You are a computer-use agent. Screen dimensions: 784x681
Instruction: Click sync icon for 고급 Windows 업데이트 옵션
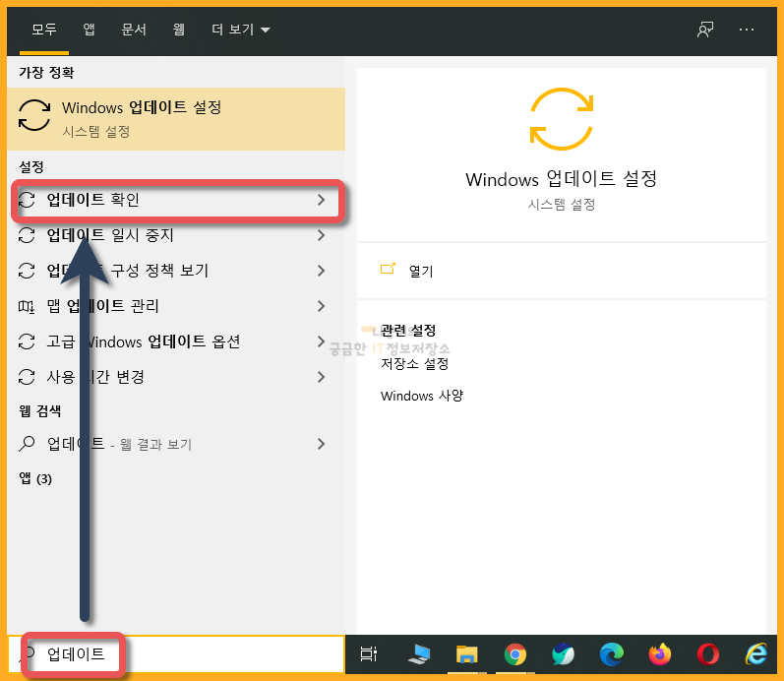click(x=27, y=341)
